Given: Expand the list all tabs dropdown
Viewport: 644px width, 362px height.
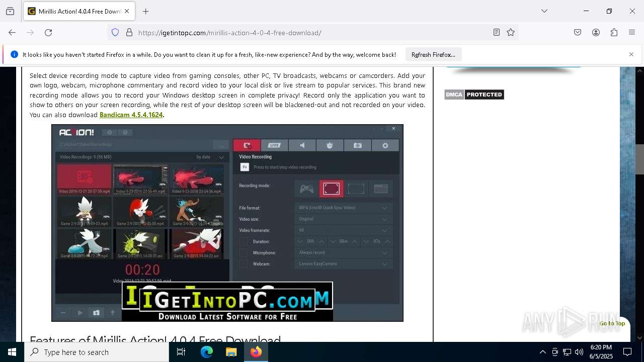Looking at the screenshot, I should [x=544, y=11].
